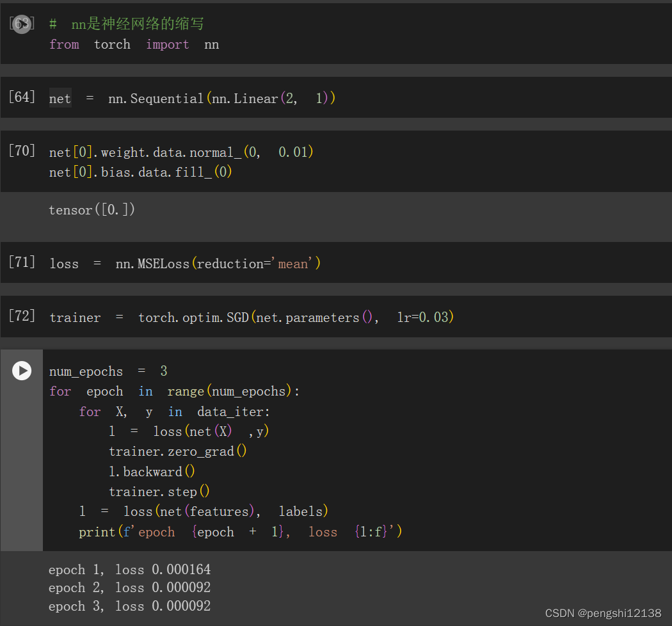Click the bias.data.fill_ code line
Image resolution: width=672 pixels, height=626 pixels.
click(141, 172)
